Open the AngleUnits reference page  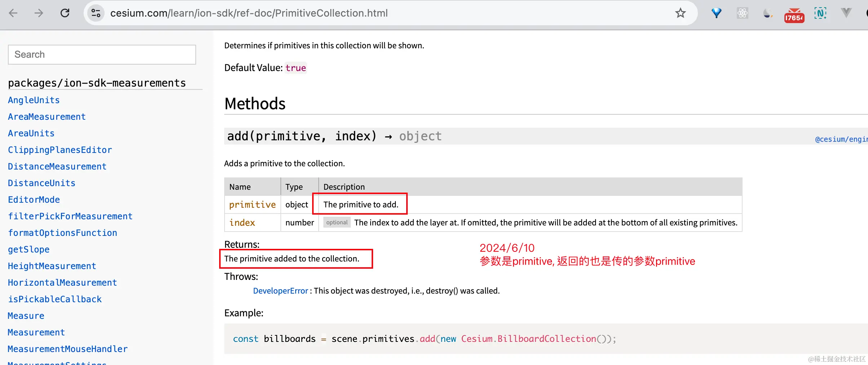tap(34, 100)
